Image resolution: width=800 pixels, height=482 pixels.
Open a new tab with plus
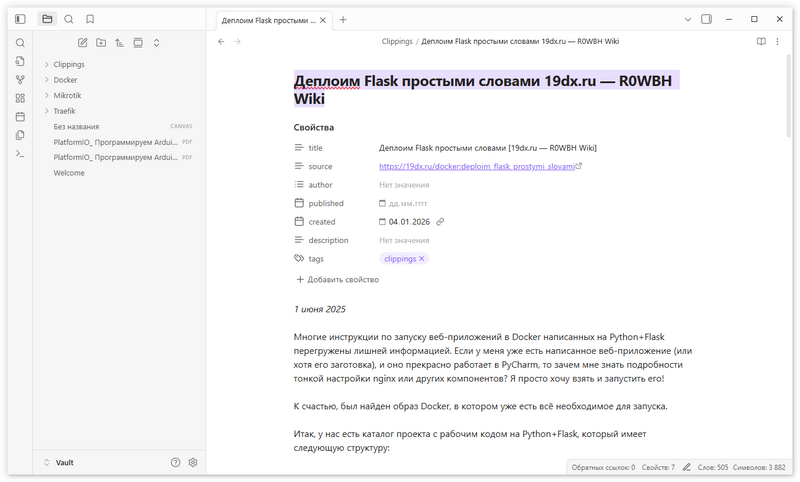[x=343, y=20]
